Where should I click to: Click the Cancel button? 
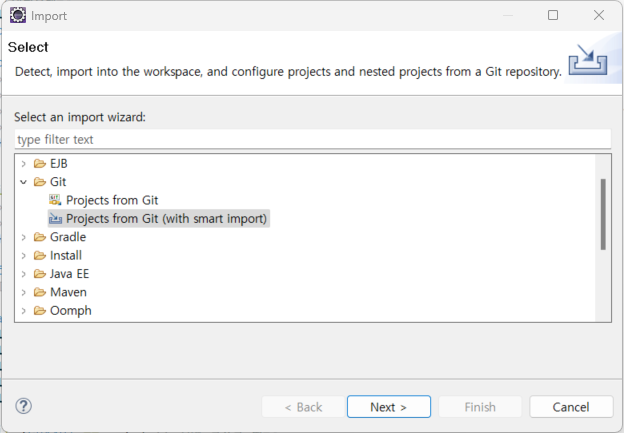tap(571, 407)
